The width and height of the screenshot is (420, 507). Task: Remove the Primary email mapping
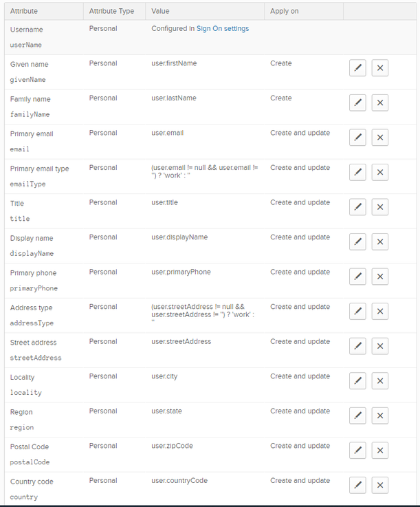pyautogui.click(x=380, y=138)
